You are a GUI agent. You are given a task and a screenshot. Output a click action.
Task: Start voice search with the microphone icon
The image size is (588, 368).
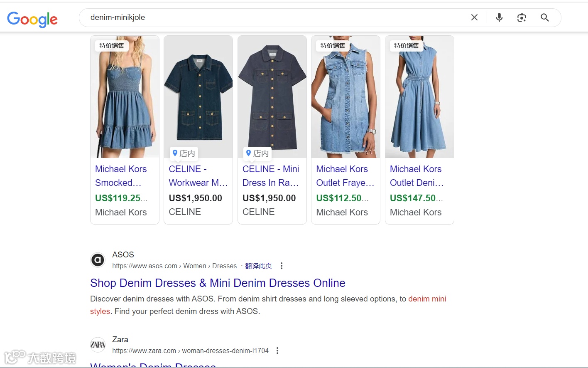pyautogui.click(x=499, y=17)
